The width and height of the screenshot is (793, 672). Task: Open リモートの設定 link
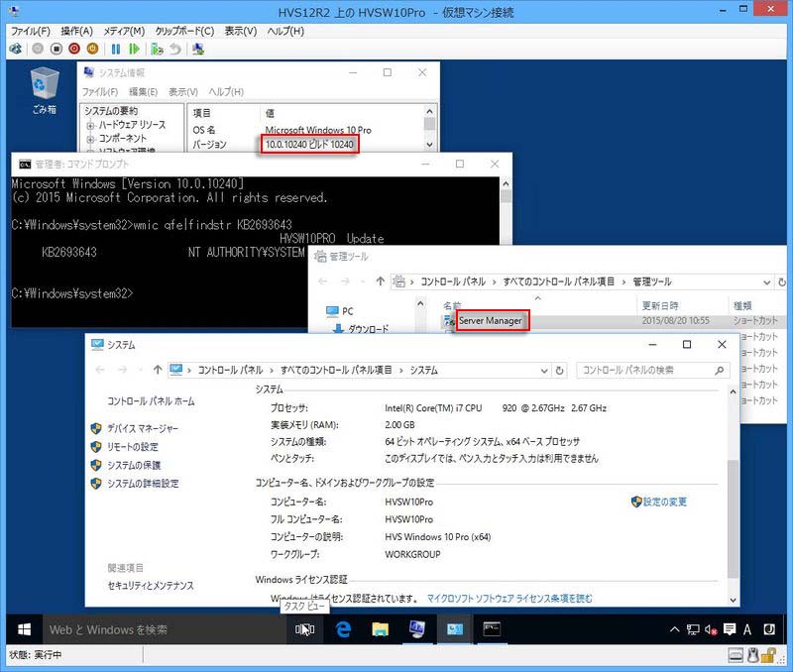[x=133, y=447]
